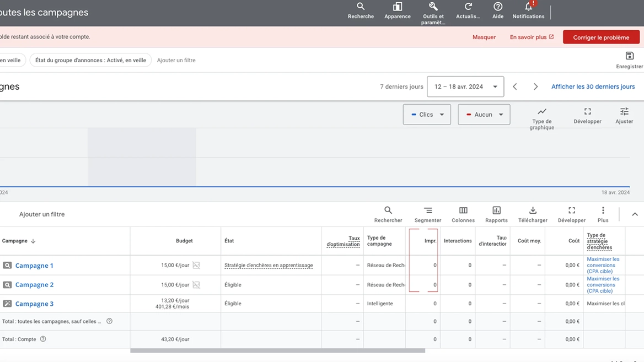Collapse the table toolbar with chevron up

[x=635, y=214]
